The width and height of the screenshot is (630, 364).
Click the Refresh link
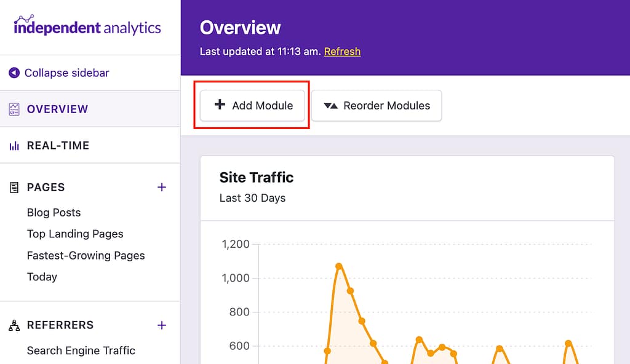(x=342, y=52)
